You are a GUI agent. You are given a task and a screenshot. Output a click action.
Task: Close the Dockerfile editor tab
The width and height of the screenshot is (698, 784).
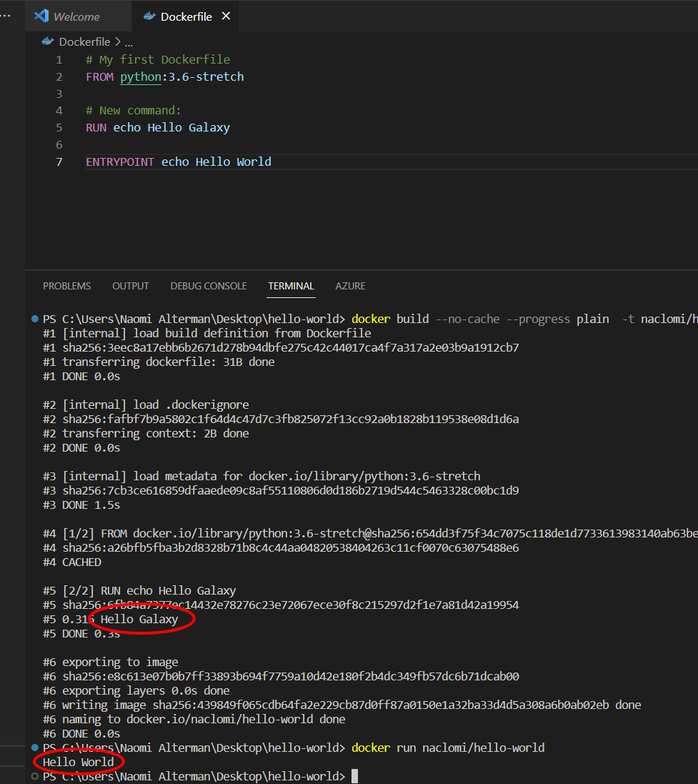coord(226,16)
